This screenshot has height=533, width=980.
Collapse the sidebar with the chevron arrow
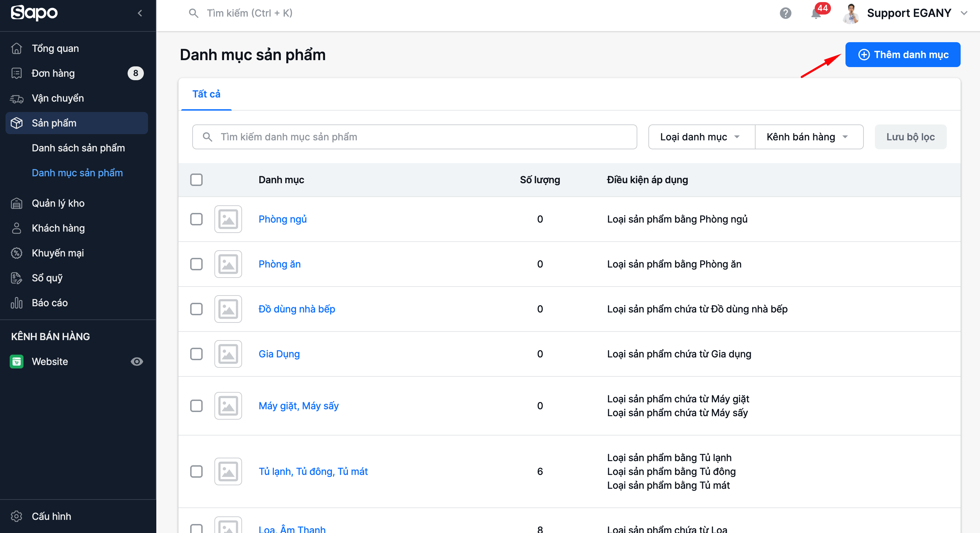coord(140,13)
